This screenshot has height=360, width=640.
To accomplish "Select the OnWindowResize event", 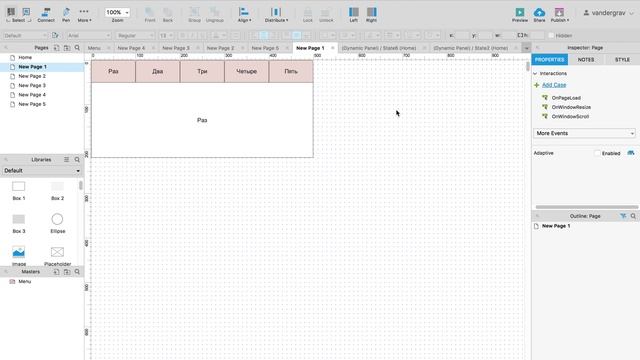I will click(x=571, y=107).
